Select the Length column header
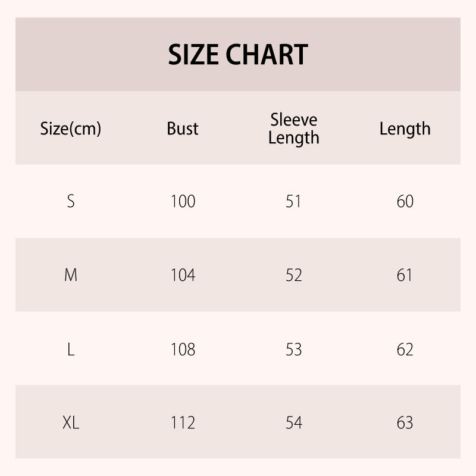Screen dimensions: 476x476 point(405,129)
